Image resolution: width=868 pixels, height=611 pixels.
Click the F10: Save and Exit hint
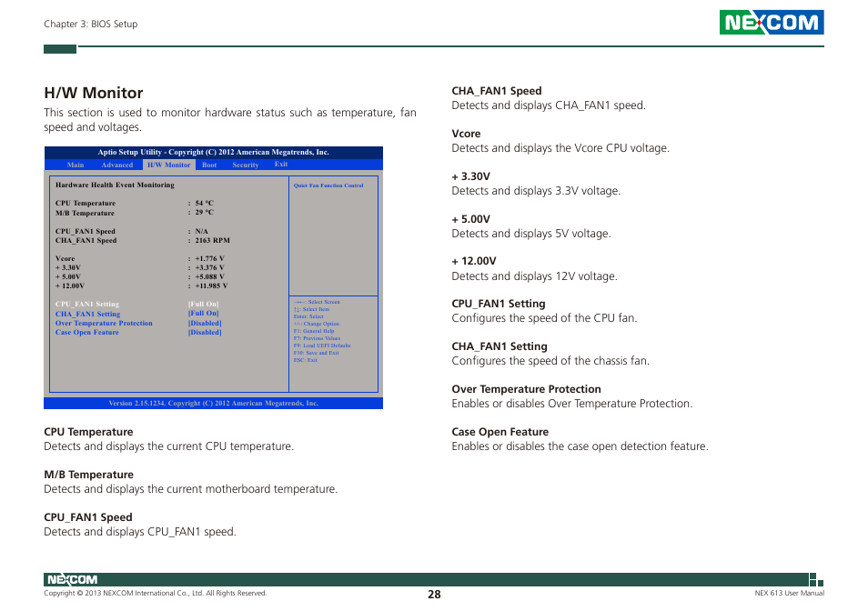(x=316, y=352)
